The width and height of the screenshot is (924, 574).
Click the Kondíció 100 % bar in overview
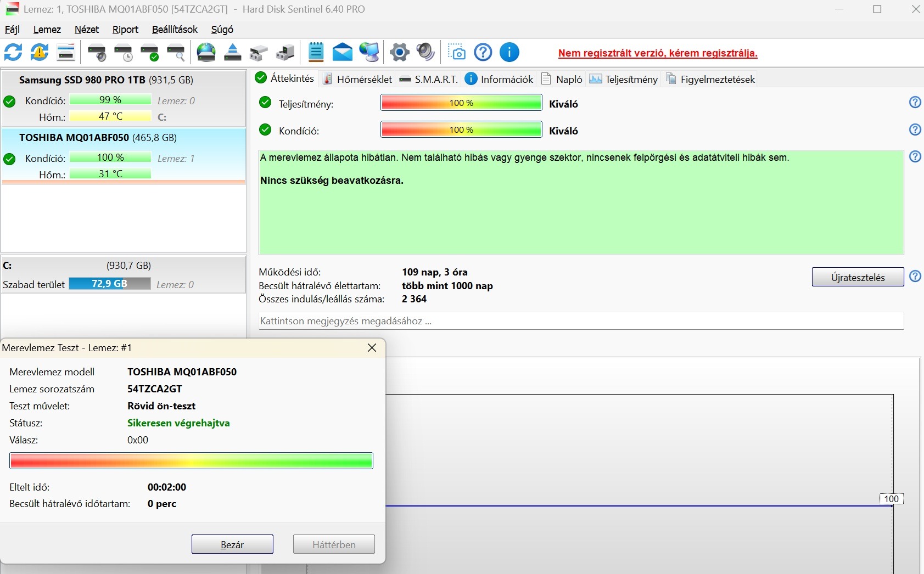click(x=461, y=130)
